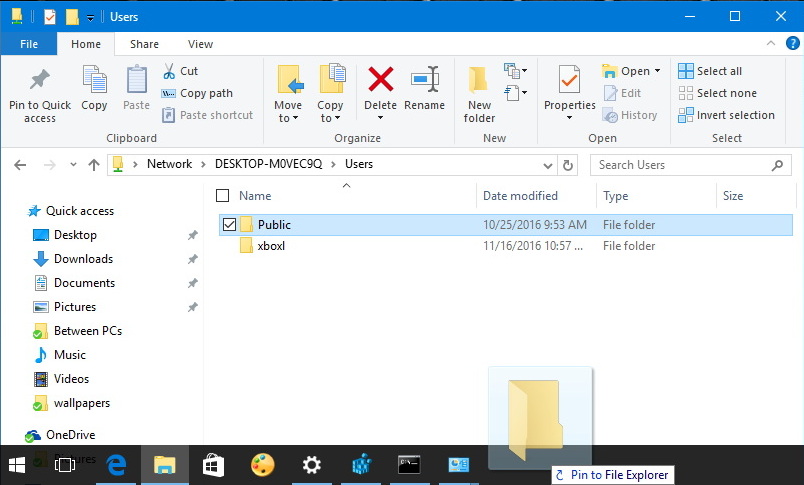The height and width of the screenshot is (485, 804).
Task: Cut the selected item
Action: [180, 71]
